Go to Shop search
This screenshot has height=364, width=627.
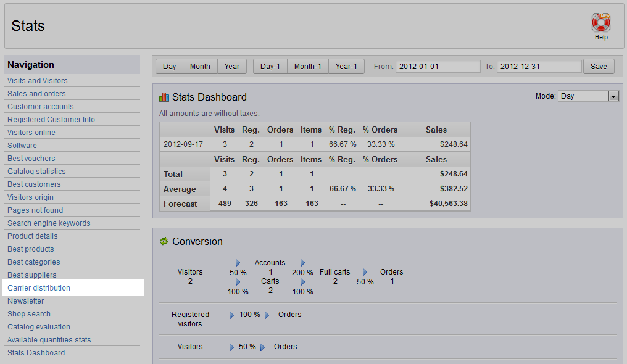(29, 314)
